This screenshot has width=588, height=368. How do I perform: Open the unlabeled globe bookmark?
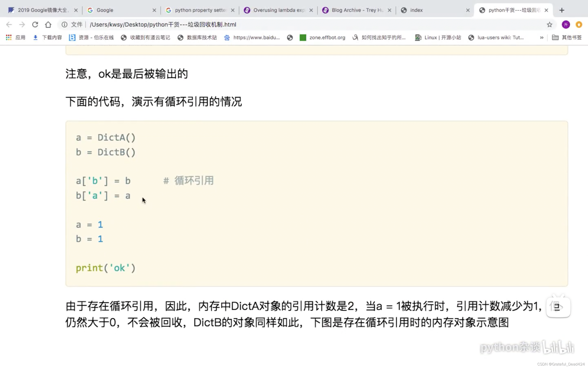290,37
